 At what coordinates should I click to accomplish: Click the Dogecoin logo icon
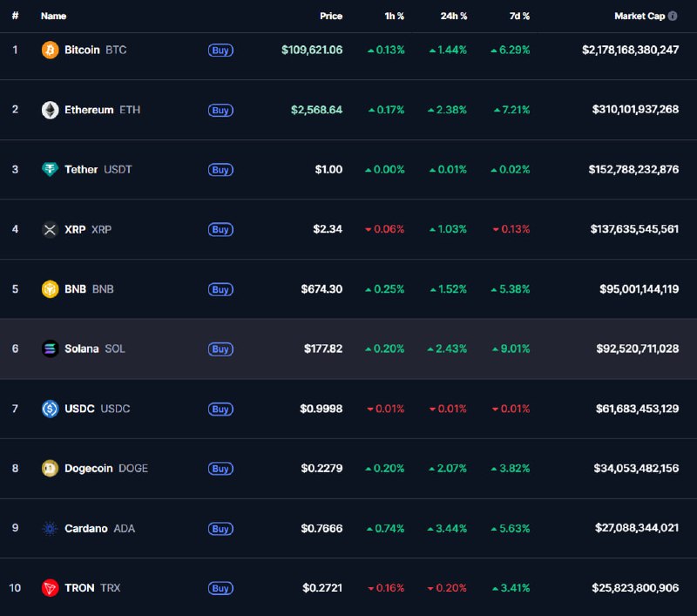tap(51, 468)
